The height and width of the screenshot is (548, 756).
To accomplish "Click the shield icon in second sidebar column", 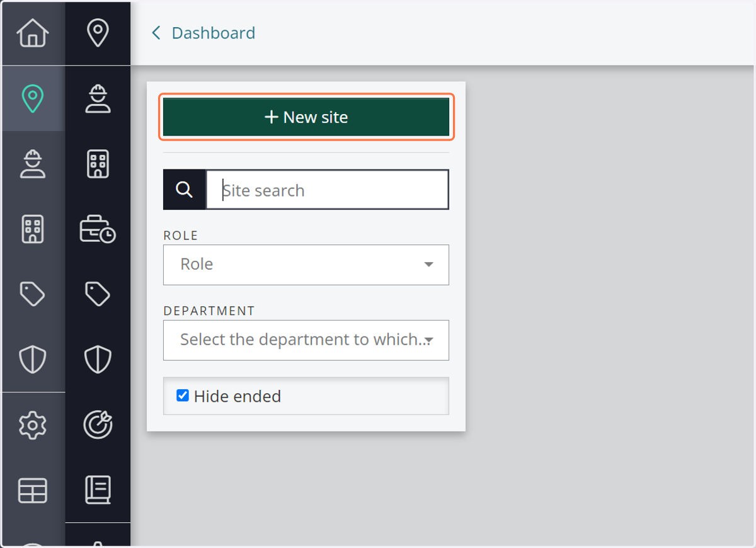I will pos(98,360).
